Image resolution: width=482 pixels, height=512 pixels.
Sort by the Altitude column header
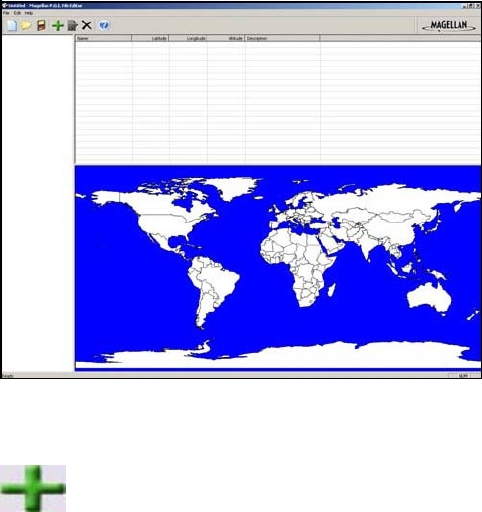coord(226,38)
